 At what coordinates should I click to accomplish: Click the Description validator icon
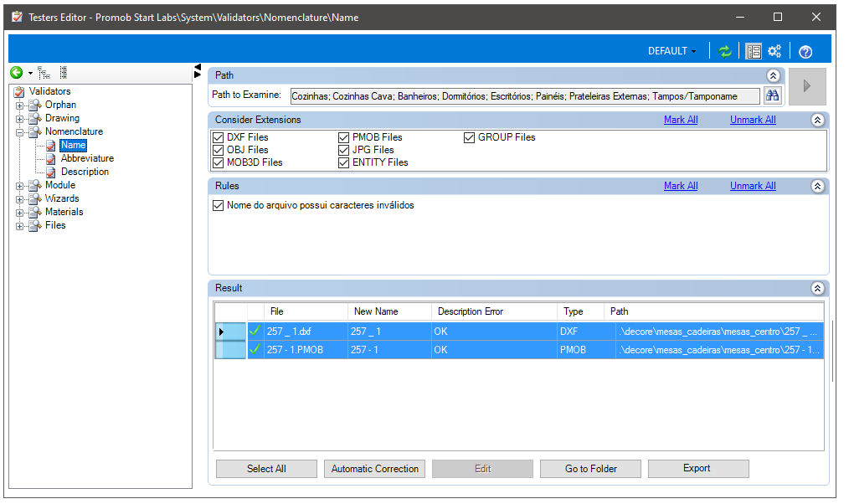[51, 172]
